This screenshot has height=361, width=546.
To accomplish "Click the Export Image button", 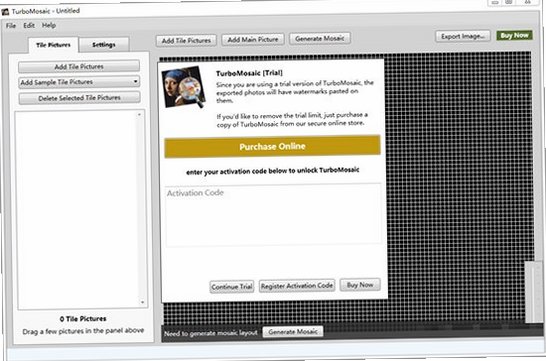I will click(x=463, y=36).
